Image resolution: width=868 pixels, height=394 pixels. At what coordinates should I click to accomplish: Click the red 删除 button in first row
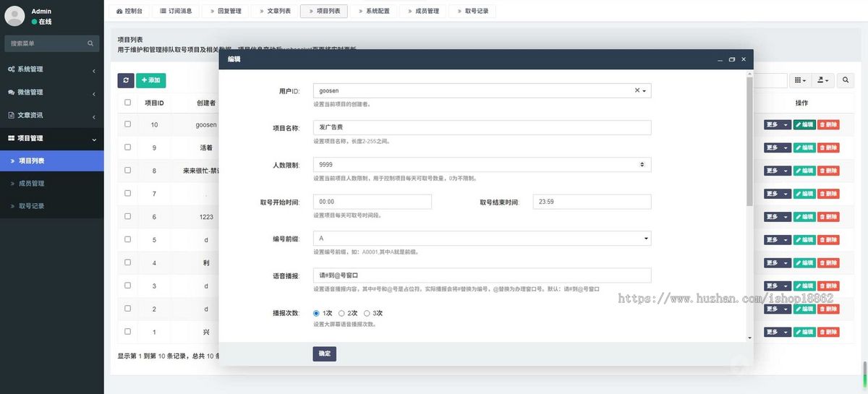(x=828, y=125)
